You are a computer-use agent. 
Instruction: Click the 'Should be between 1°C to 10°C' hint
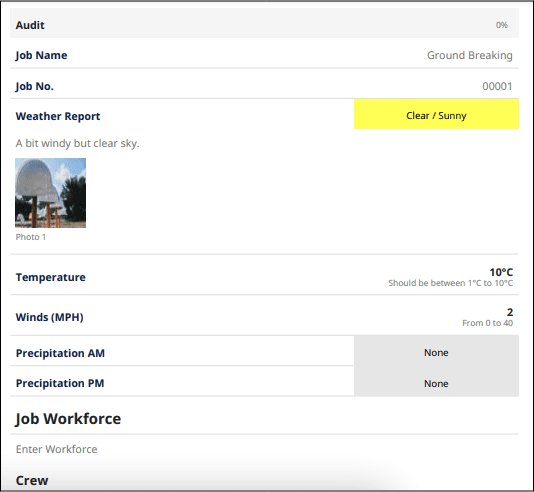coord(451,283)
